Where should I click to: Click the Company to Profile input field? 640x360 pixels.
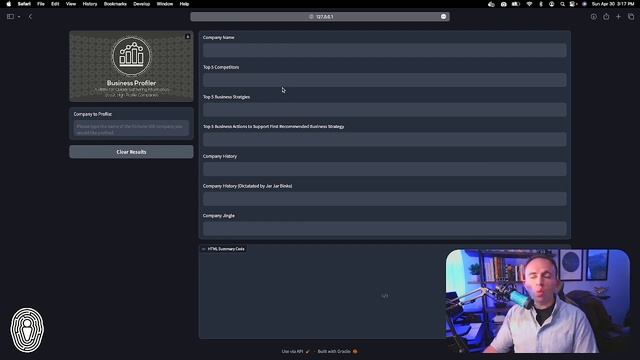point(131,129)
